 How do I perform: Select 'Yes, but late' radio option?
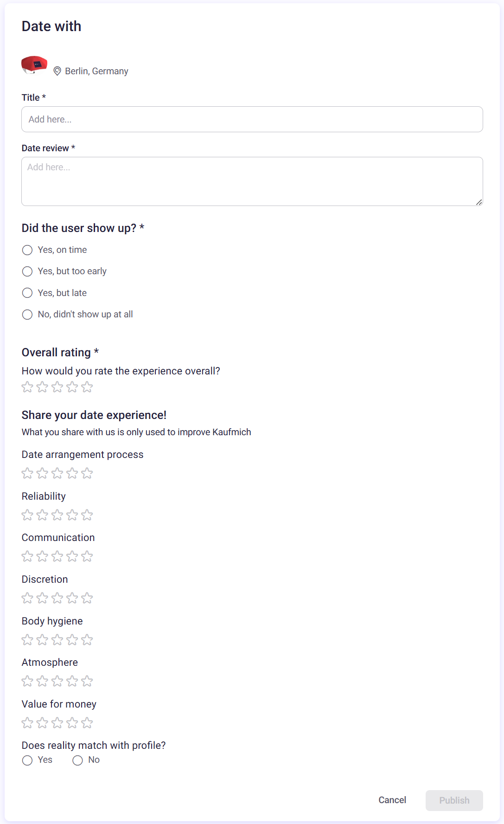(27, 293)
